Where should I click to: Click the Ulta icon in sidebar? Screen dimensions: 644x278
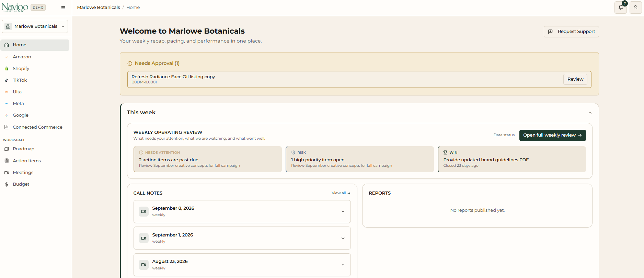[7, 92]
